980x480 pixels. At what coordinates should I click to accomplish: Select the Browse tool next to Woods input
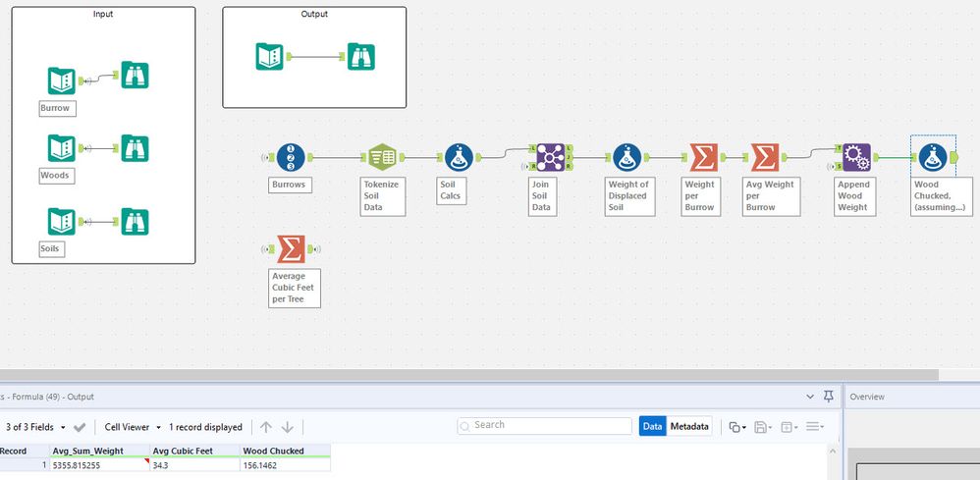tap(135, 148)
